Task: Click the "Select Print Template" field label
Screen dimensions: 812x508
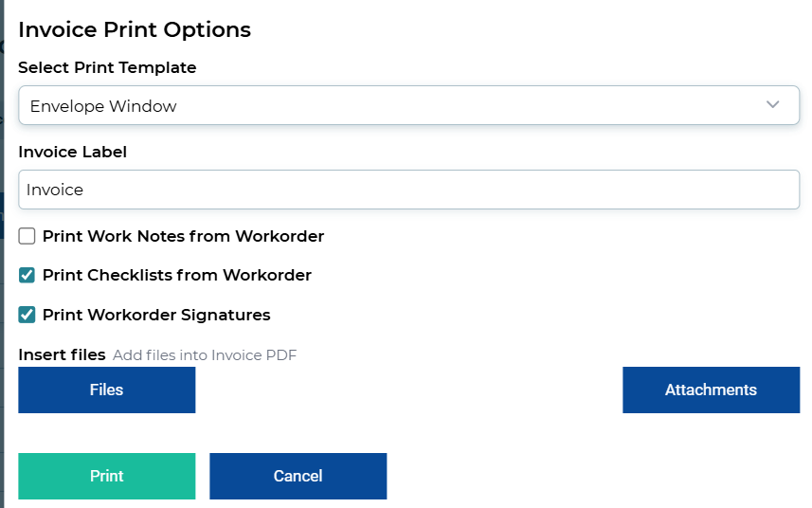Action: (x=107, y=67)
